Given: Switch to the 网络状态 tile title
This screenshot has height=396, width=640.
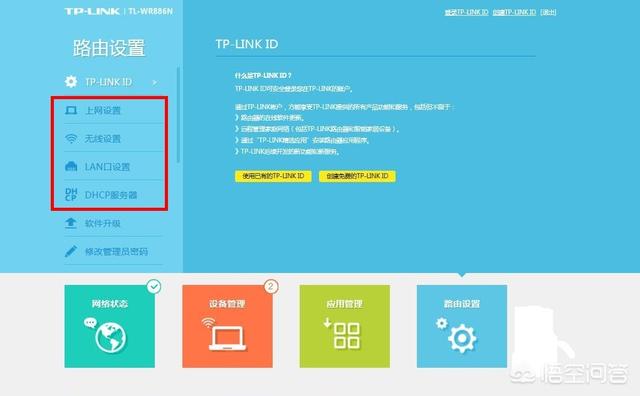Looking at the screenshot, I should coord(109,303).
